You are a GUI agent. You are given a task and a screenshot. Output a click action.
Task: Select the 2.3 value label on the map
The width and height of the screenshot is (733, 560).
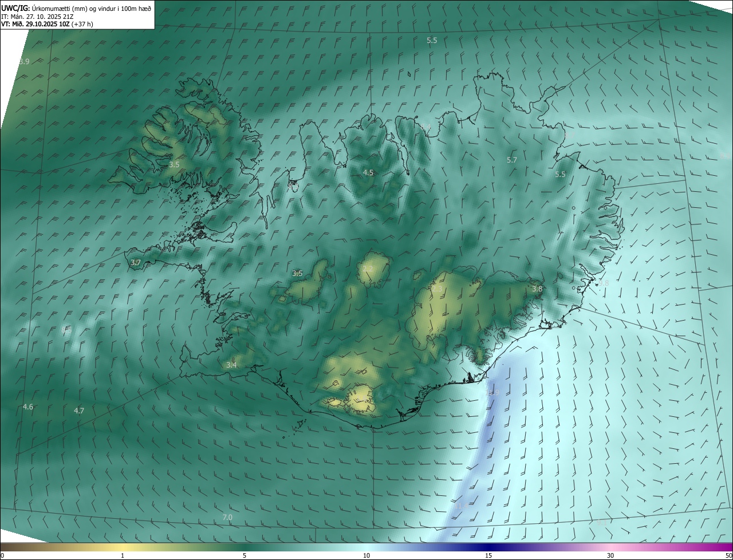(437, 289)
